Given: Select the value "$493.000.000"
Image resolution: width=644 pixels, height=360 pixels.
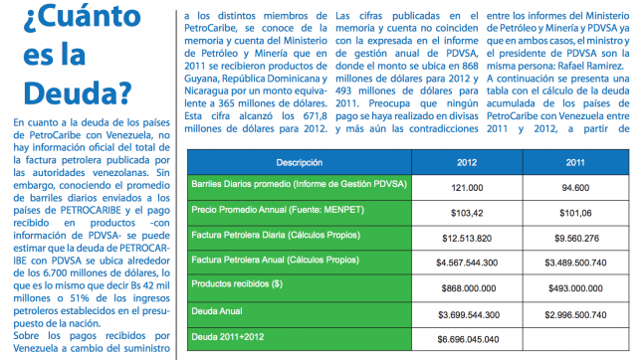Looking at the screenshot, I should tap(575, 288).
